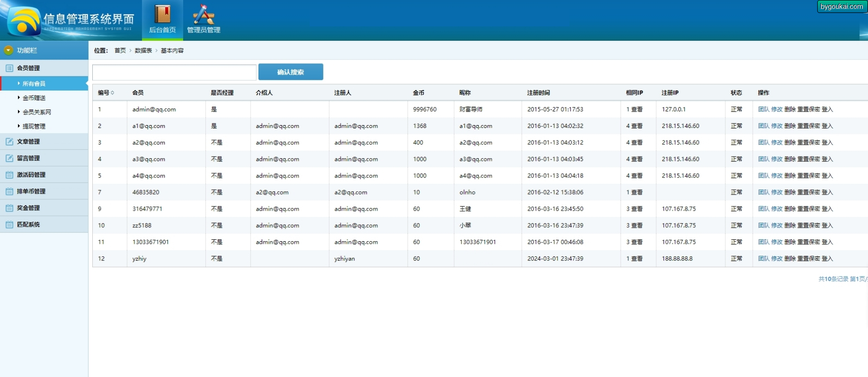Click the 奖金管理 calendar icon
The height and width of the screenshot is (377, 868).
(x=9, y=208)
